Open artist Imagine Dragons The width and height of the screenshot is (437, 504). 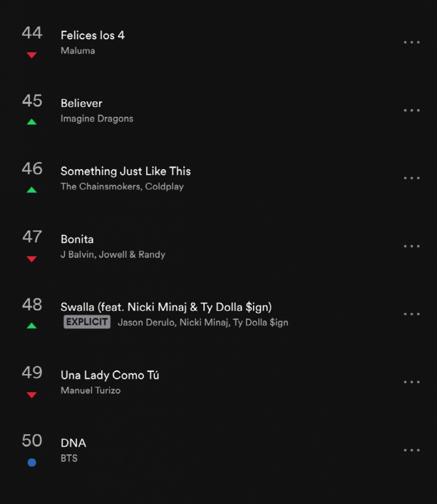point(97,119)
